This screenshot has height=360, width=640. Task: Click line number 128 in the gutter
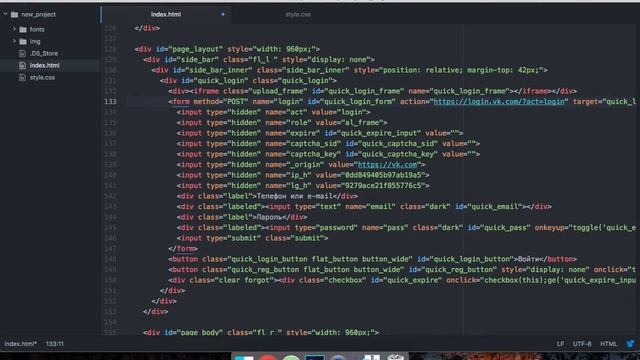coord(110,49)
